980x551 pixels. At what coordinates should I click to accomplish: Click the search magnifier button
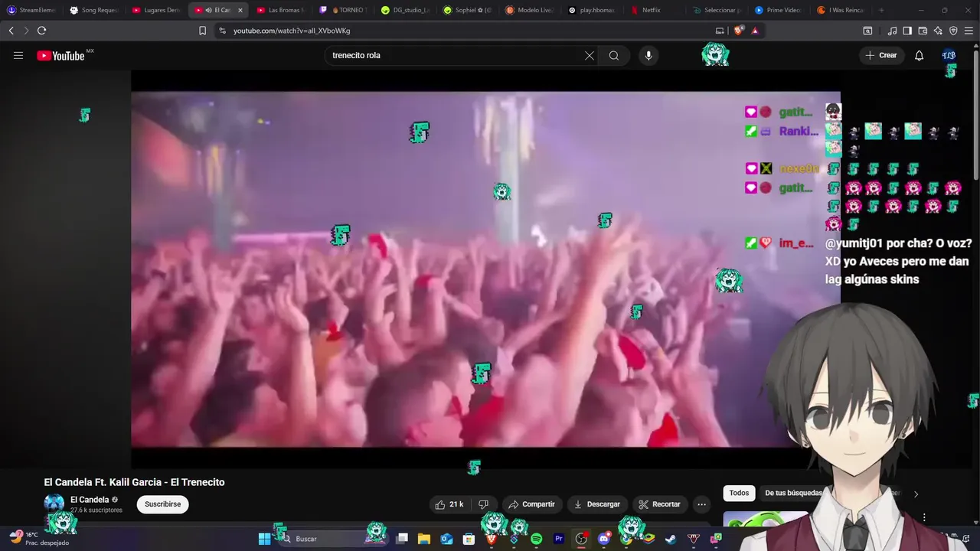pyautogui.click(x=614, y=55)
